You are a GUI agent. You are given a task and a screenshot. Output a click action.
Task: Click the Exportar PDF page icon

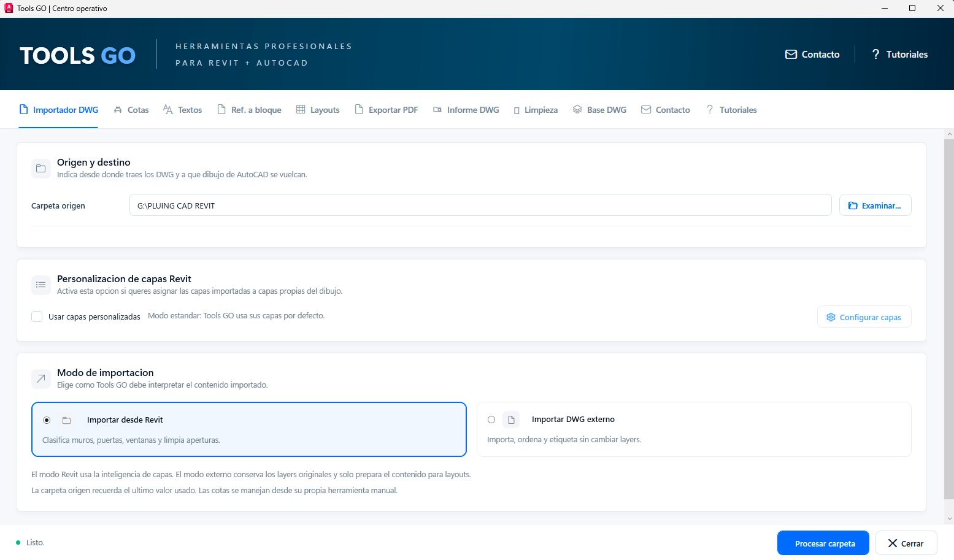(359, 109)
